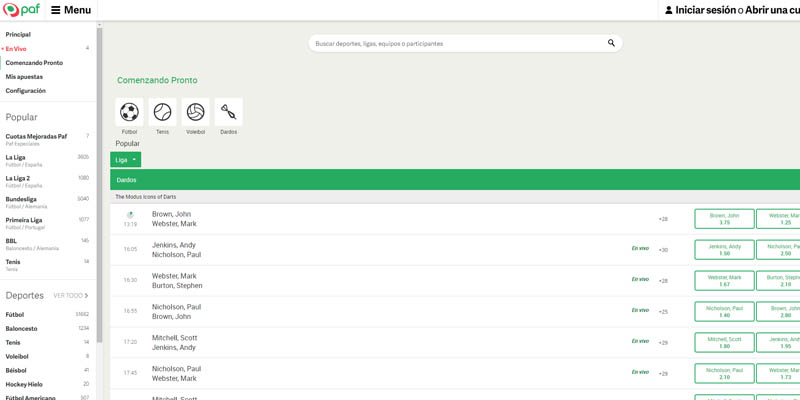Open Configuración
This screenshot has height=400, width=800.
[x=26, y=91]
